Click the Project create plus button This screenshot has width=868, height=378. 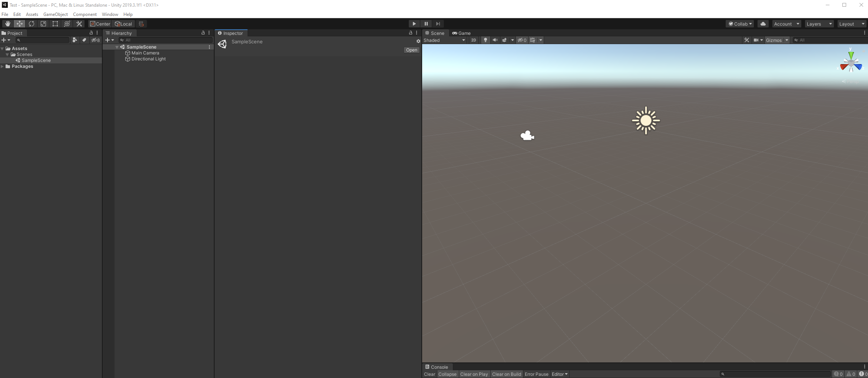click(x=6, y=40)
